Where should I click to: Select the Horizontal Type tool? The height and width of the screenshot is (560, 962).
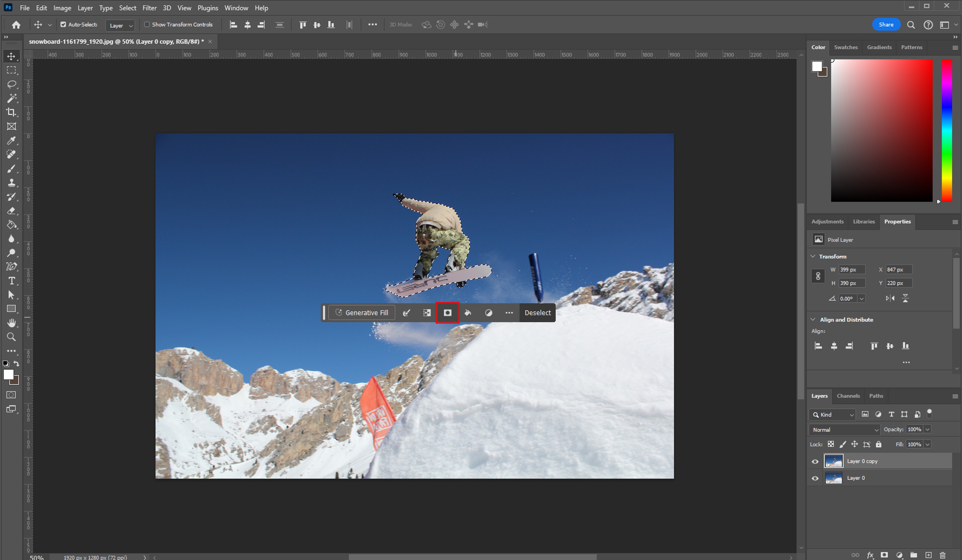pyautogui.click(x=12, y=281)
